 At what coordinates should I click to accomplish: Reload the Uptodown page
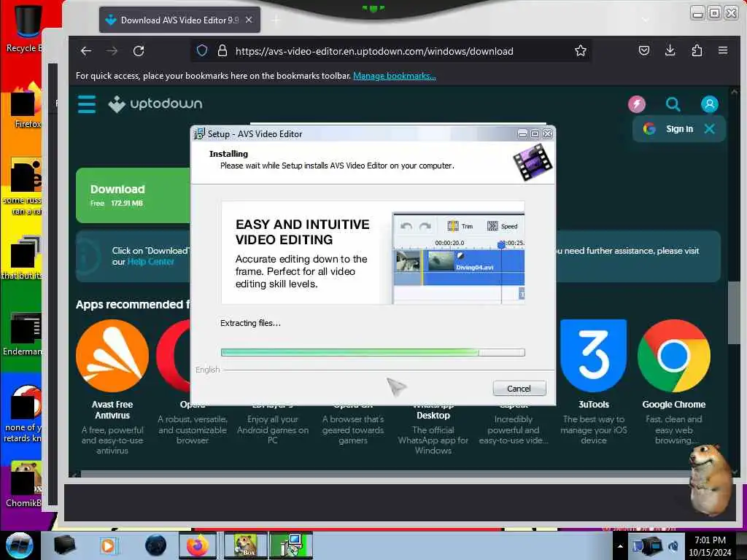(x=139, y=51)
